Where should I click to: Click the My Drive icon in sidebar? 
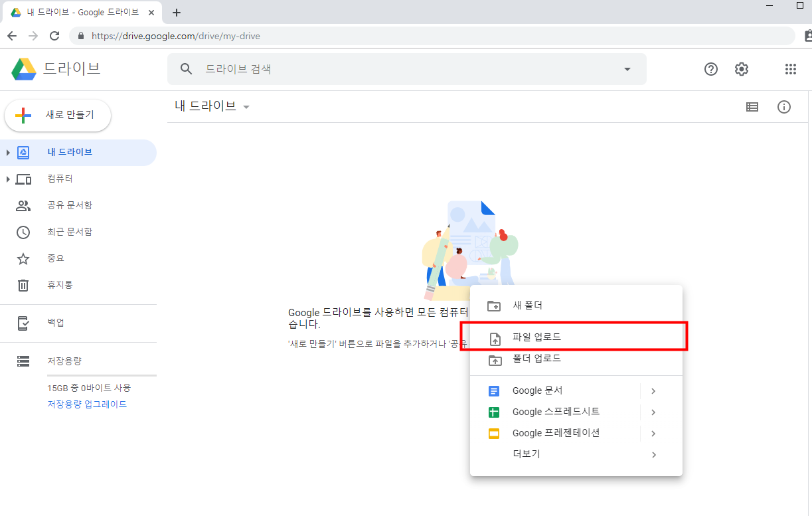23,152
